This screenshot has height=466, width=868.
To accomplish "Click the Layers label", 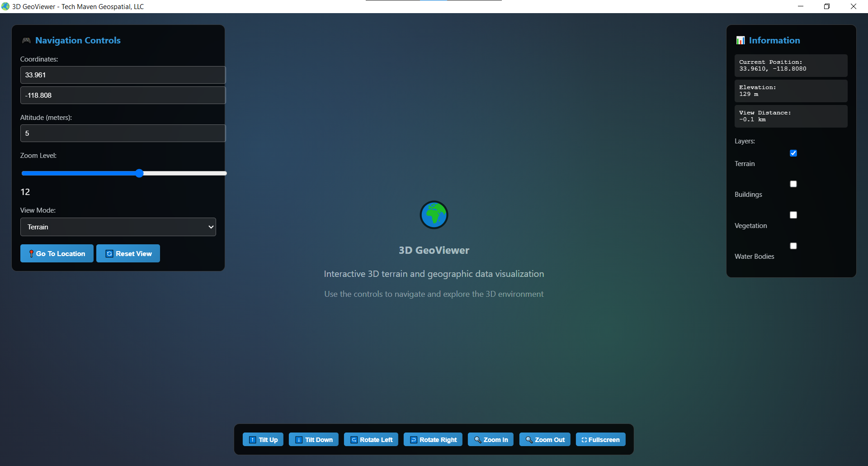I will (x=745, y=141).
